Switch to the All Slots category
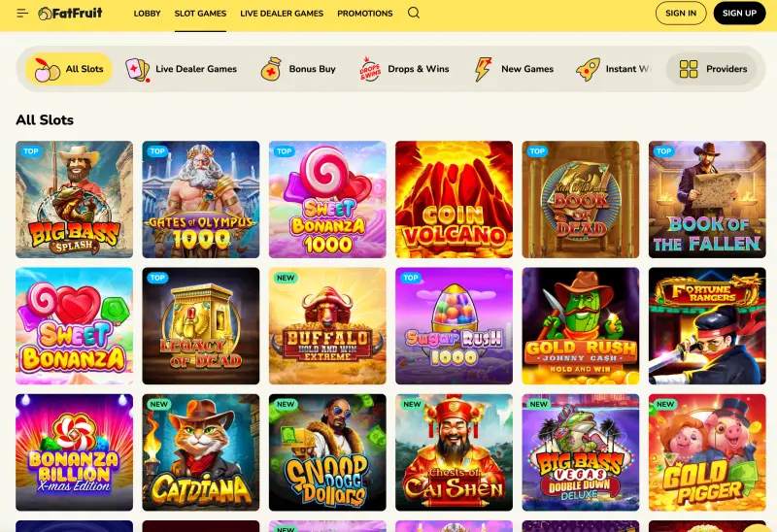Screen dimensions: 777x532 click(x=69, y=69)
